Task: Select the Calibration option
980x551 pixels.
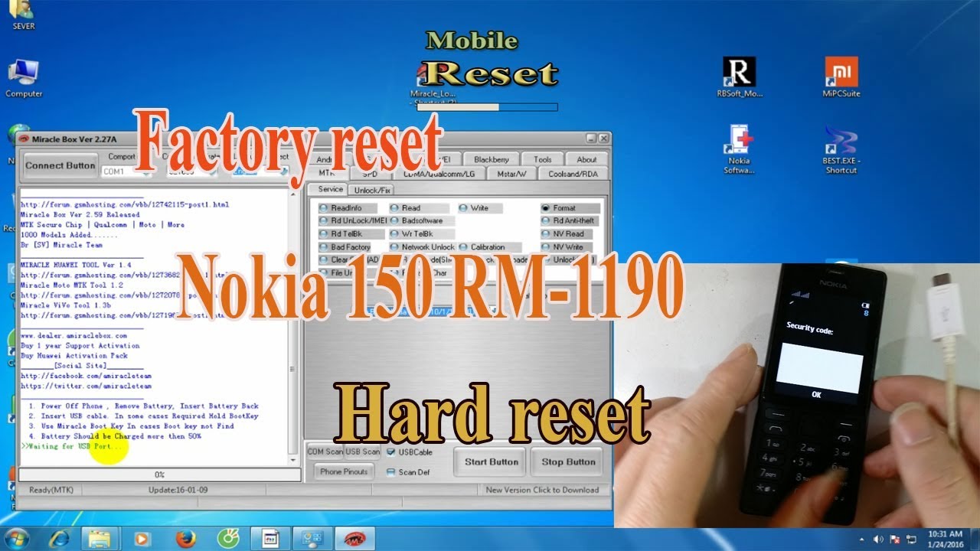Action: click(490, 247)
